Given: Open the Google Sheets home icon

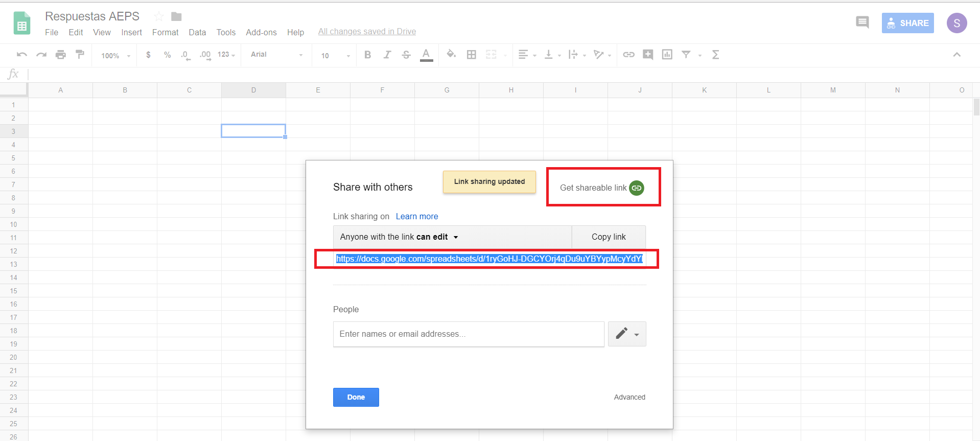Looking at the screenshot, I should point(21,23).
